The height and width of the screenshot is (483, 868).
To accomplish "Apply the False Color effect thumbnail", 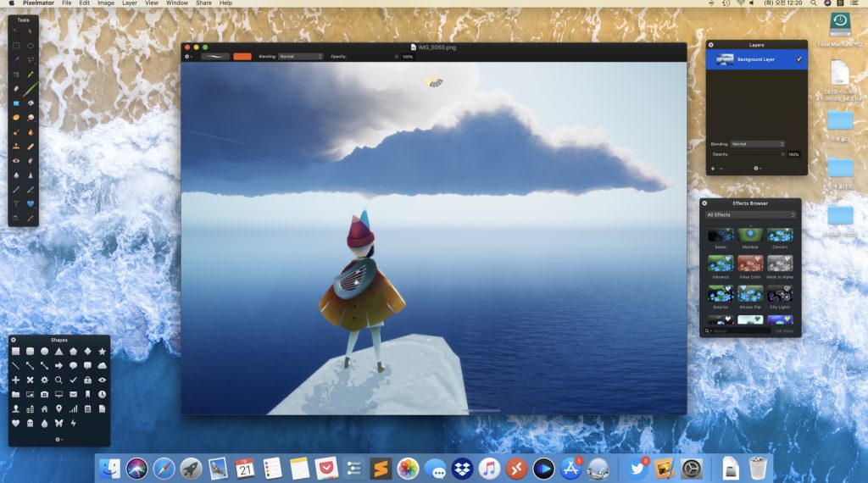I will click(x=750, y=264).
